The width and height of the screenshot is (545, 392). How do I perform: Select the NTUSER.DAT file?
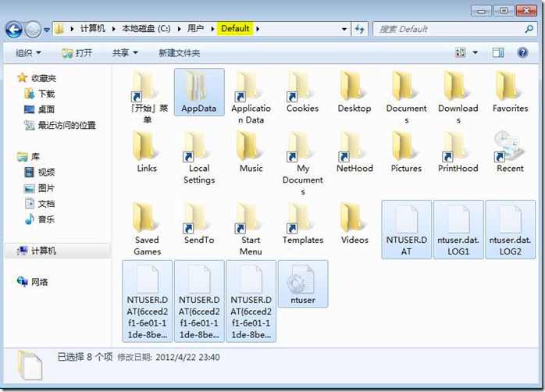(406, 230)
